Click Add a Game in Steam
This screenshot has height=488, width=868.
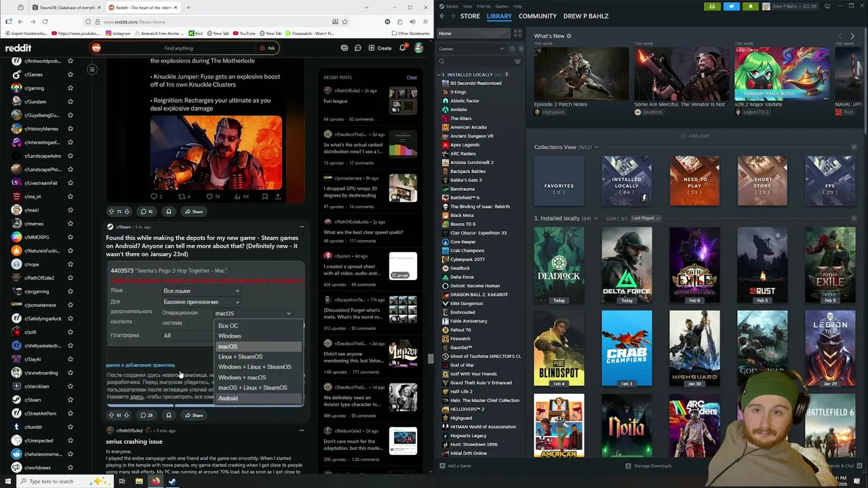tap(455, 466)
